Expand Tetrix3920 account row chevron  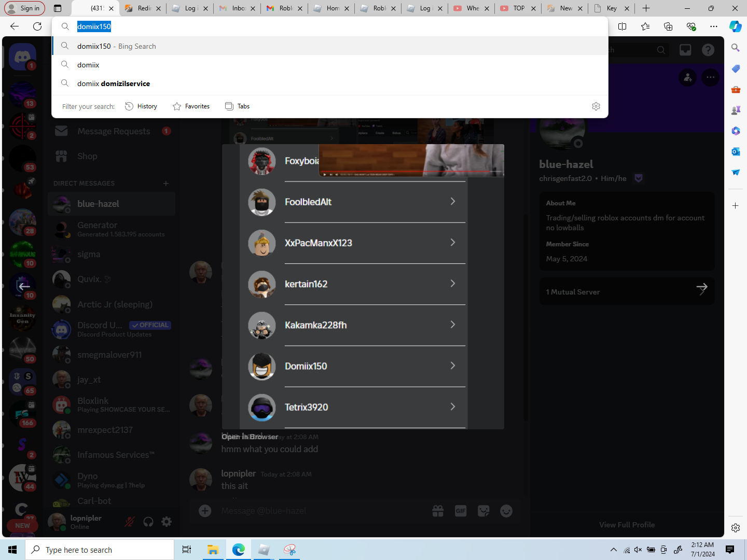click(x=453, y=407)
